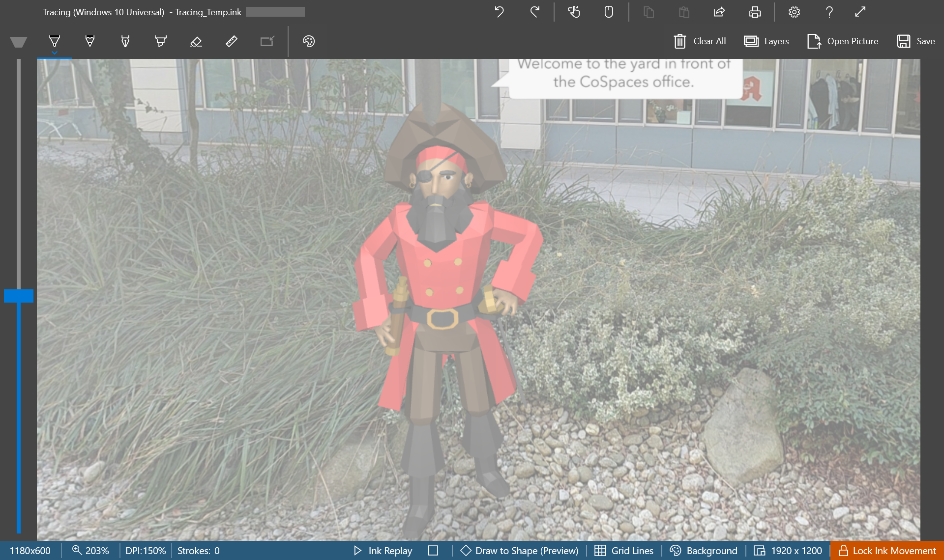The width and height of the screenshot is (944, 560).
Task: Click the 1920 x 1200 resolution button
Action: (x=788, y=551)
